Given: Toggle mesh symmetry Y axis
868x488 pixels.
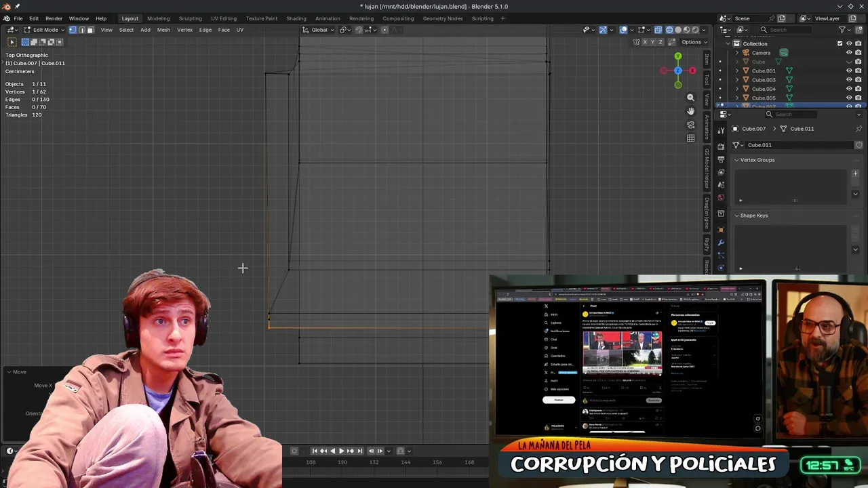Looking at the screenshot, I should (653, 42).
